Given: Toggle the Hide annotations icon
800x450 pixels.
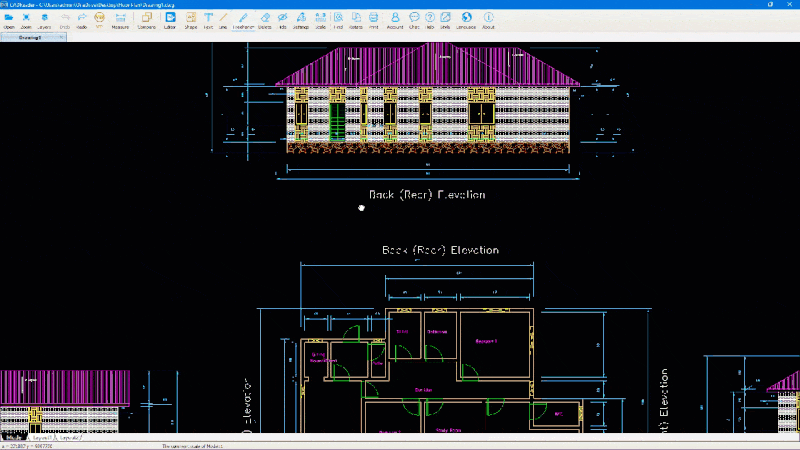Looking at the screenshot, I should point(283,19).
